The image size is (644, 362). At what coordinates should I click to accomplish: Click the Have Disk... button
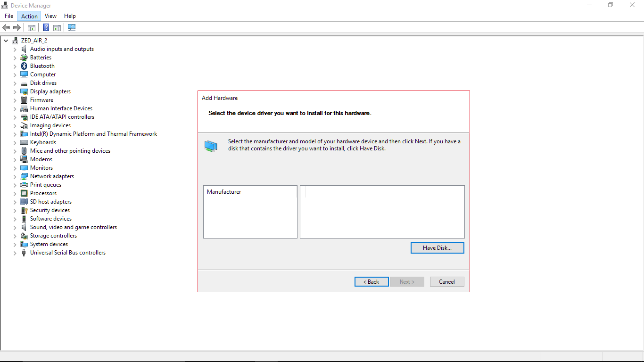(x=437, y=248)
